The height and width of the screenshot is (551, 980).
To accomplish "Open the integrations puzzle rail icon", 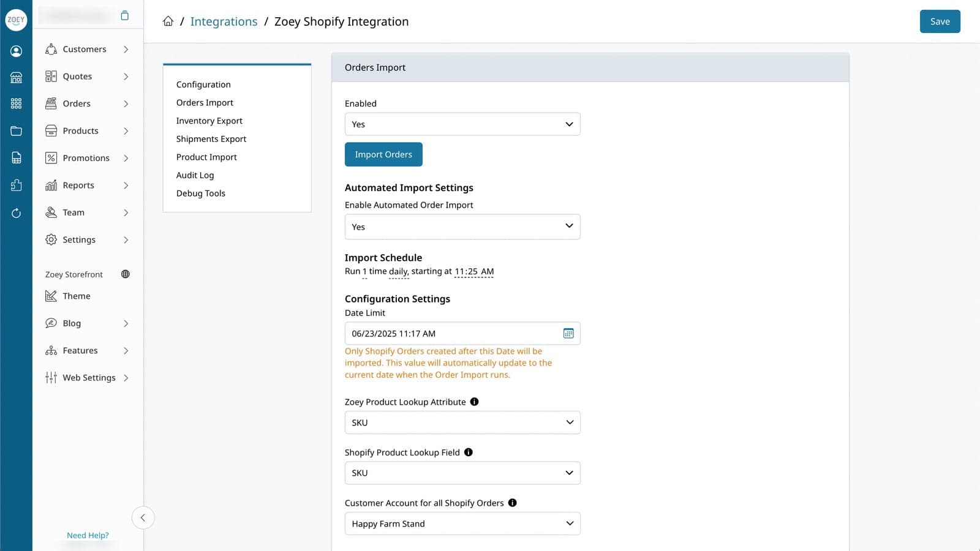I will click(16, 185).
